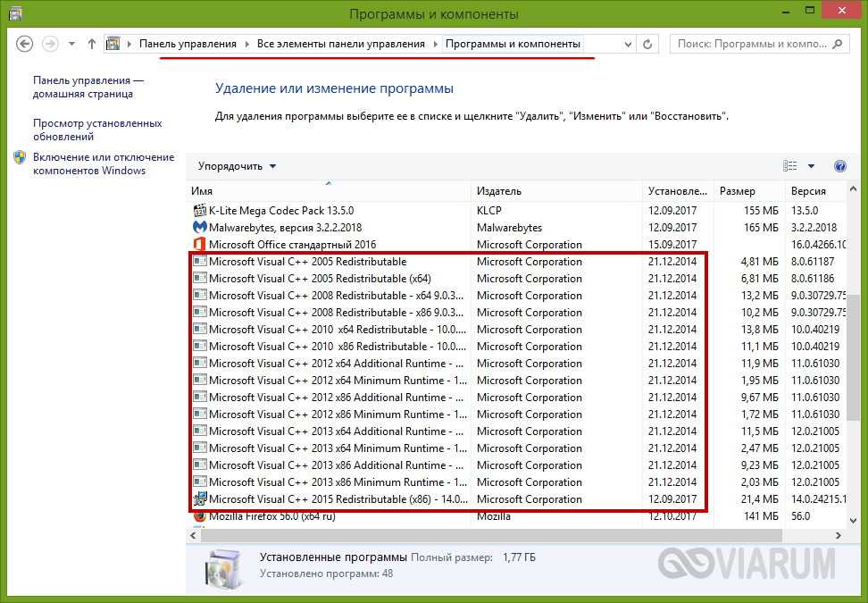Open the address bar history dropdown

coord(623,44)
